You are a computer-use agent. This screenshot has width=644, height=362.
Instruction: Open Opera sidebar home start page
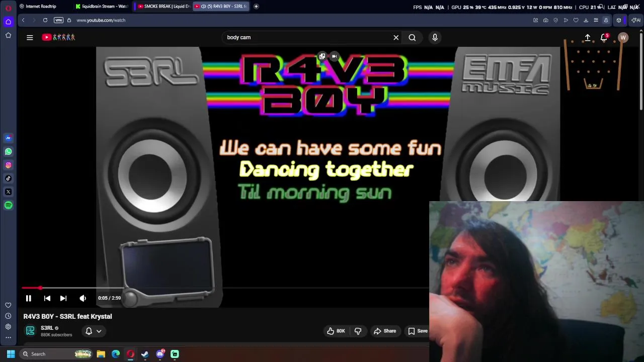click(x=8, y=22)
